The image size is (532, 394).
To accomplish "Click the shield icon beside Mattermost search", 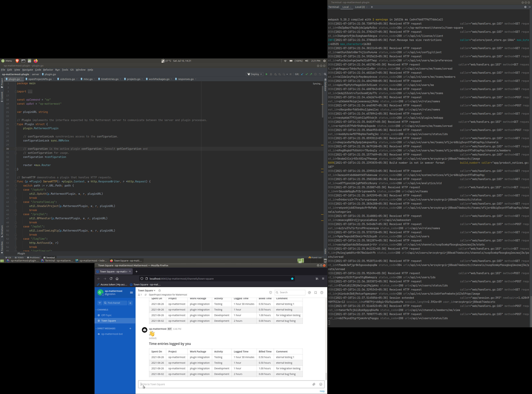I will tap(271, 292).
